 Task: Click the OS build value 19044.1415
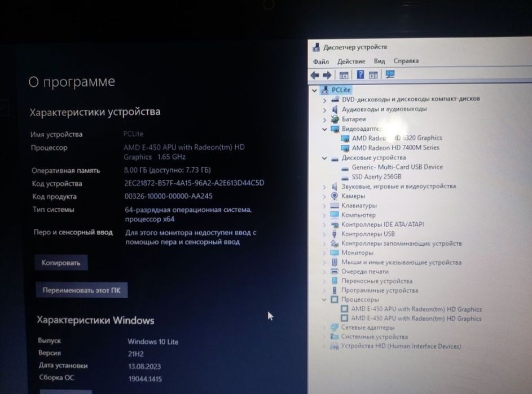(145, 379)
